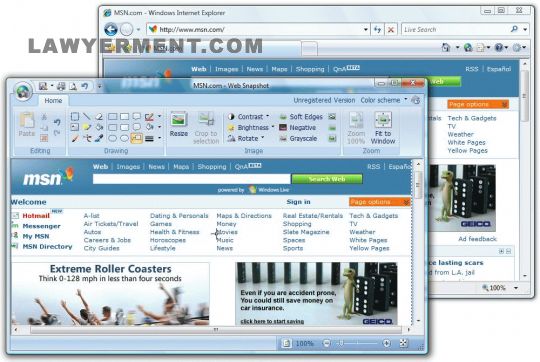Select the highlighted text box callout tool
The height and width of the screenshot is (362, 540).
coord(137,138)
